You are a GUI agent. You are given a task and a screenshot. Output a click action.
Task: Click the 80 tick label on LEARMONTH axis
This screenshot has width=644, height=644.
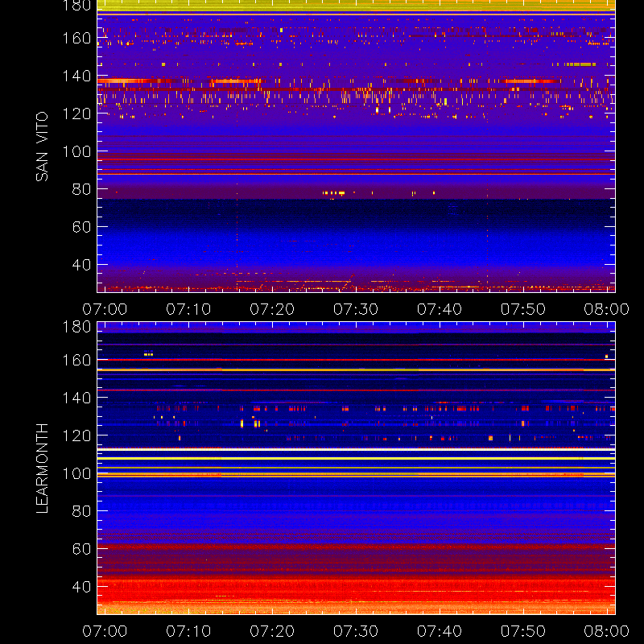tap(81, 511)
